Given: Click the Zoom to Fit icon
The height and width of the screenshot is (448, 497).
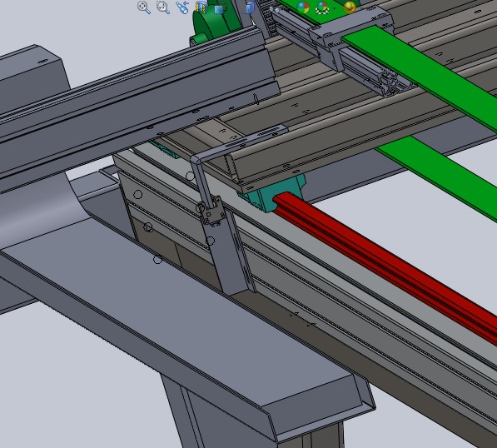Looking at the screenshot, I should (143, 7).
